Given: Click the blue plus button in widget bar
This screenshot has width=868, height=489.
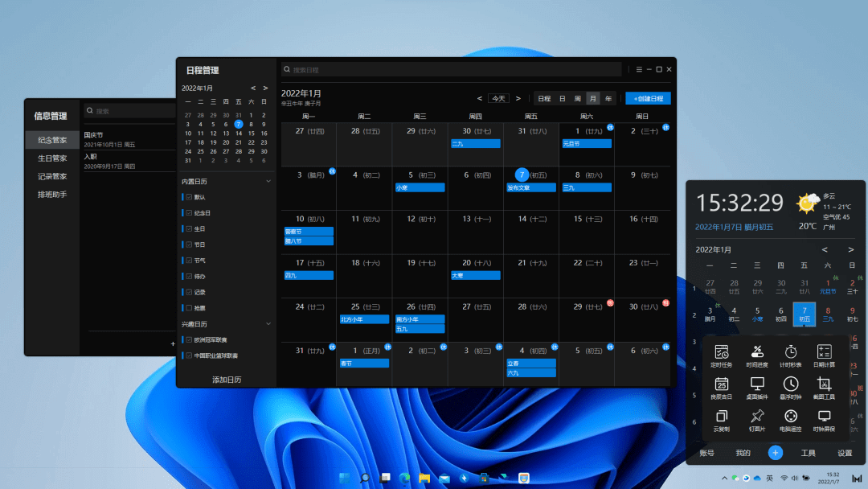Looking at the screenshot, I should pos(775,453).
